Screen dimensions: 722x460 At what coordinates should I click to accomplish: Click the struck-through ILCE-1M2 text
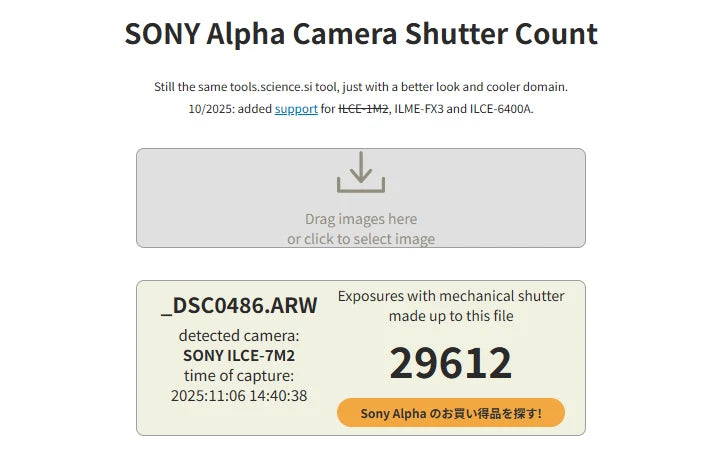tap(363, 108)
